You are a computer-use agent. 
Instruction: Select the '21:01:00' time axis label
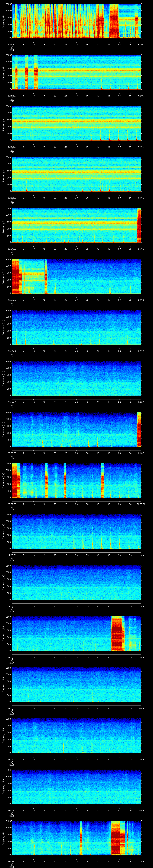pos(12,606)
